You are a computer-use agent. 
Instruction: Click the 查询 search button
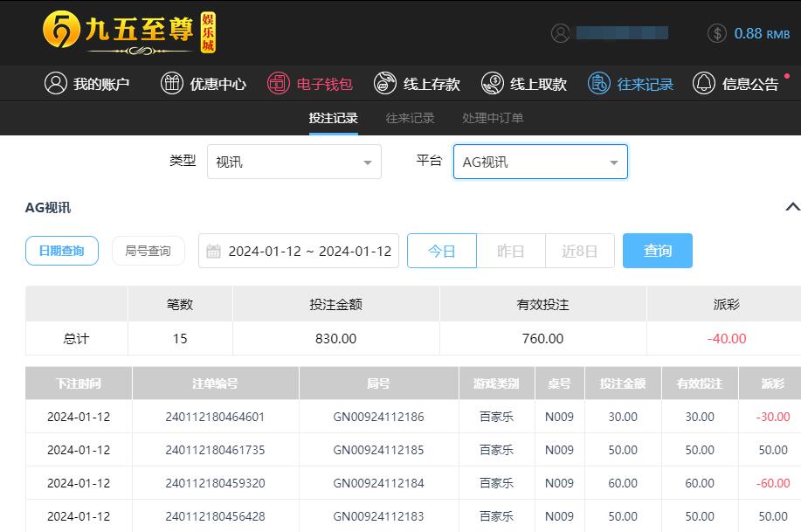point(658,251)
